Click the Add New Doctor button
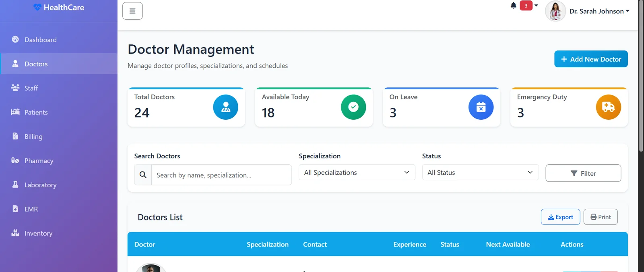The height and width of the screenshot is (272, 644). point(590,59)
